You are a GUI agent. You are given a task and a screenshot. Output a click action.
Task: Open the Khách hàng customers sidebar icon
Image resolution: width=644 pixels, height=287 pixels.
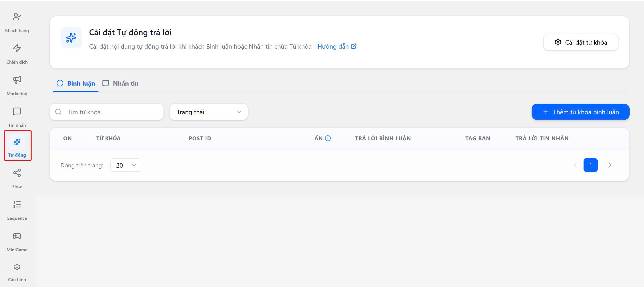pyautogui.click(x=17, y=17)
